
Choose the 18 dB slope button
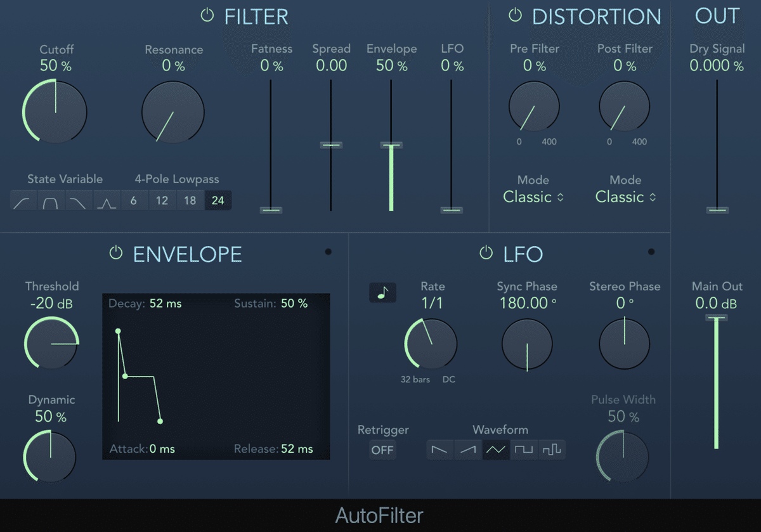click(190, 201)
